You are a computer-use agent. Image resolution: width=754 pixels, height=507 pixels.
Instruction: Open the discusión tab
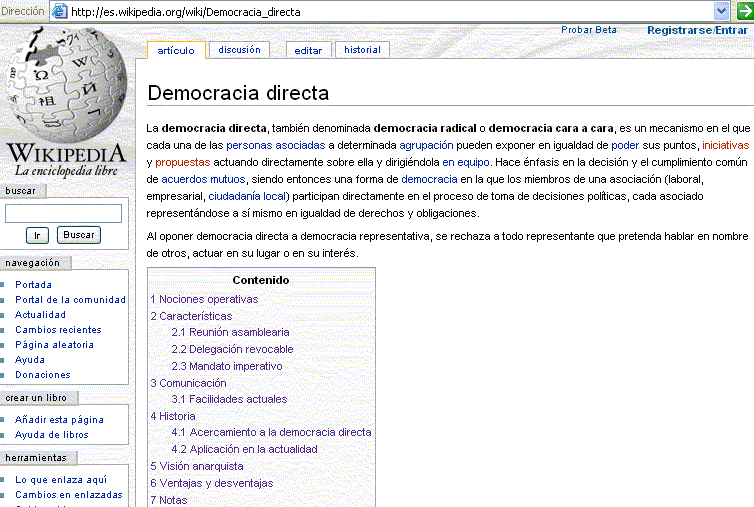pos(239,50)
